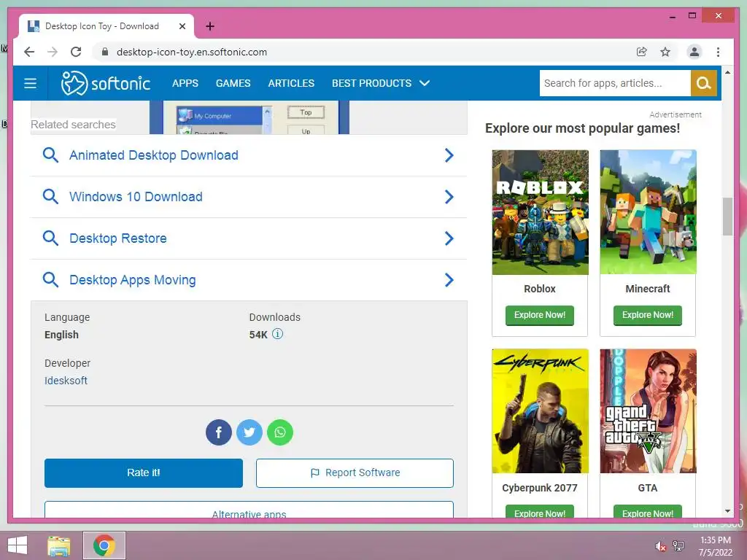Image resolution: width=747 pixels, height=560 pixels.
Task: Go back with browser back arrow
Action: coord(29,52)
